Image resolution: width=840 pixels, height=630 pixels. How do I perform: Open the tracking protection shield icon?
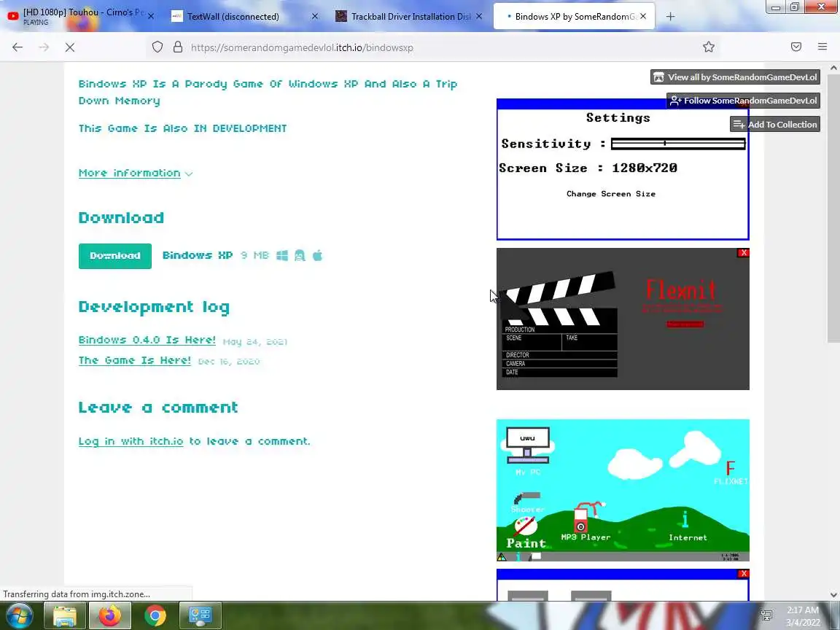click(157, 47)
